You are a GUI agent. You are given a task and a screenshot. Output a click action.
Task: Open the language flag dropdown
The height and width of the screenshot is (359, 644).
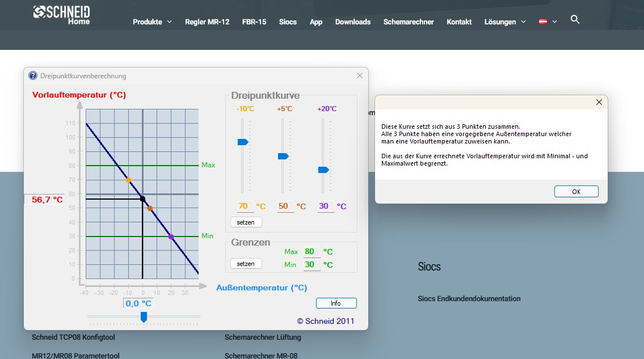point(548,22)
